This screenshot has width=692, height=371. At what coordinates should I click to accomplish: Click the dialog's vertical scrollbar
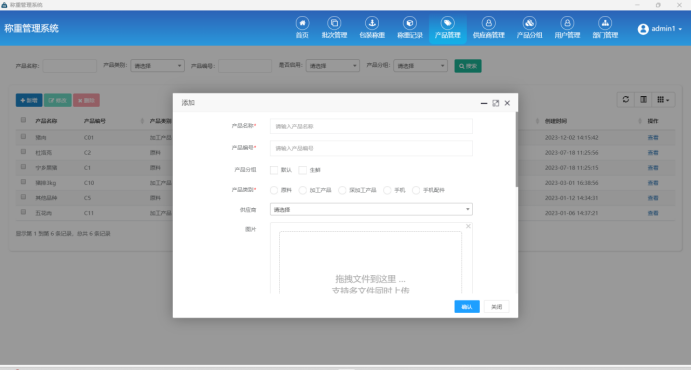516,149
